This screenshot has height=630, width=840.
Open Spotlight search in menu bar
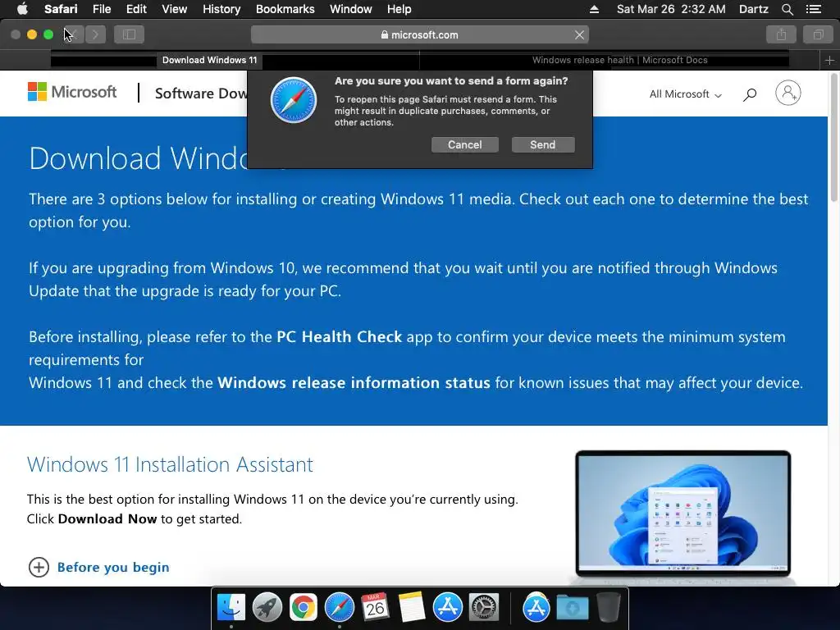(787, 9)
